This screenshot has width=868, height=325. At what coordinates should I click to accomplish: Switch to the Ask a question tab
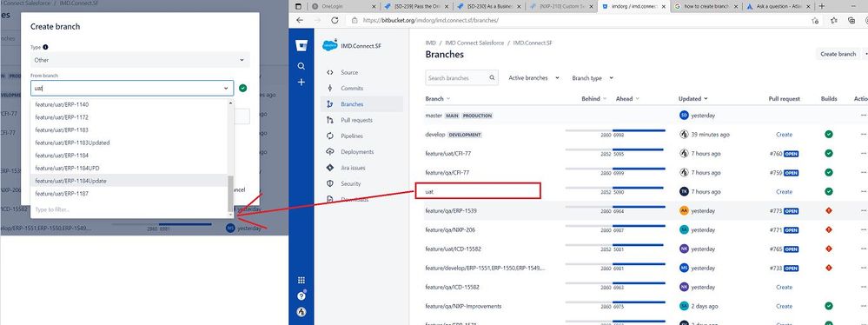click(x=778, y=6)
